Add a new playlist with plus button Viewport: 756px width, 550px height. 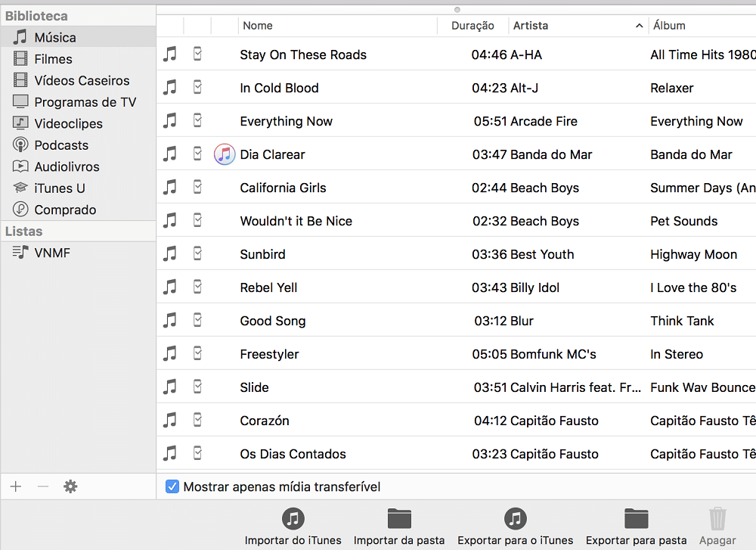coord(16,486)
